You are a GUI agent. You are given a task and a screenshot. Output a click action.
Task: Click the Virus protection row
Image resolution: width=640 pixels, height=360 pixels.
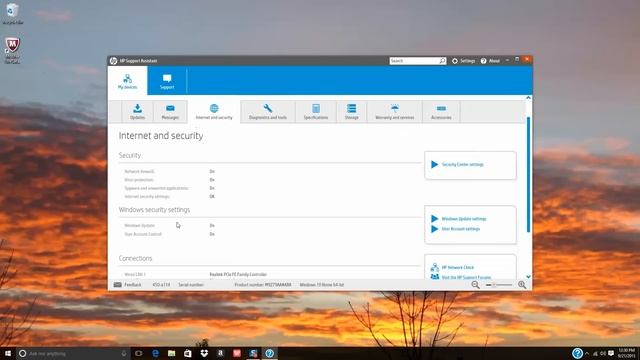pos(170,180)
